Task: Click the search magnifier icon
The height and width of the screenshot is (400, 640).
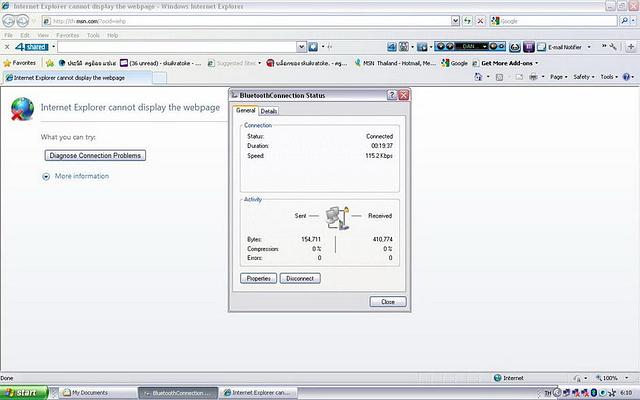Action: [624, 20]
